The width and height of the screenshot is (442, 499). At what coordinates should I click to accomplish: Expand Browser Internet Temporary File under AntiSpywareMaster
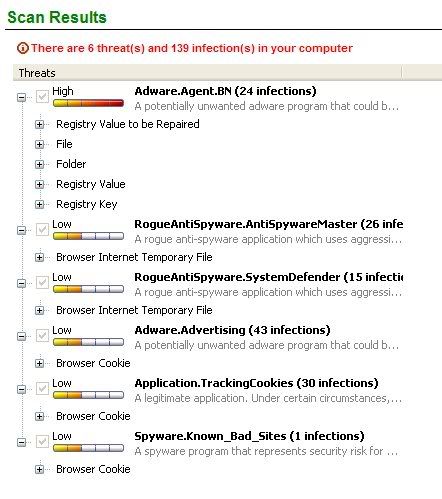click(40, 257)
